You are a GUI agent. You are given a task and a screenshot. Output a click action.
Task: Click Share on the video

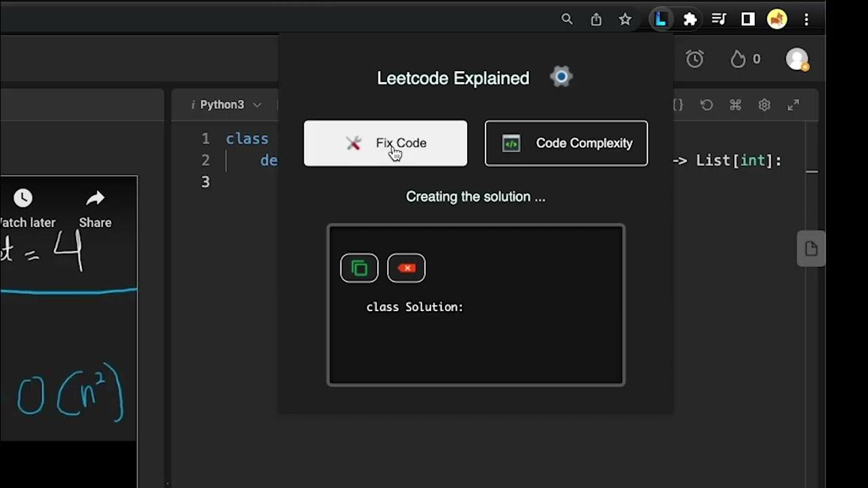click(95, 208)
